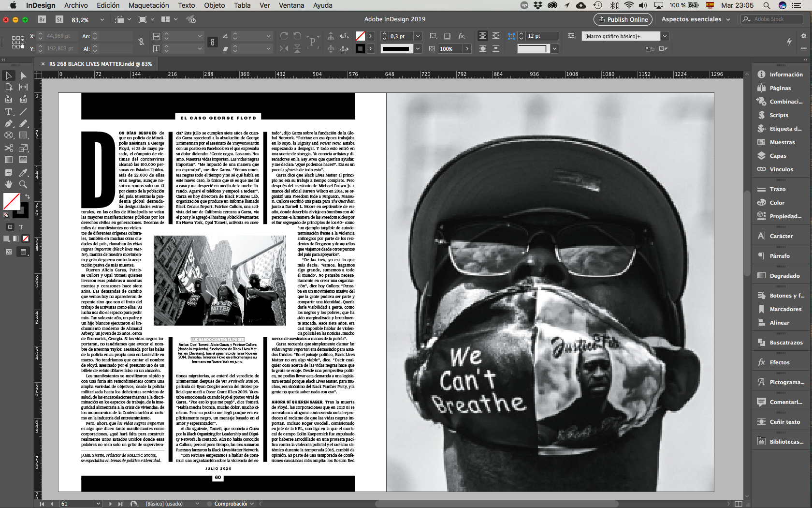Open the Objeto menu
The width and height of the screenshot is (812, 508).
pos(214,5)
